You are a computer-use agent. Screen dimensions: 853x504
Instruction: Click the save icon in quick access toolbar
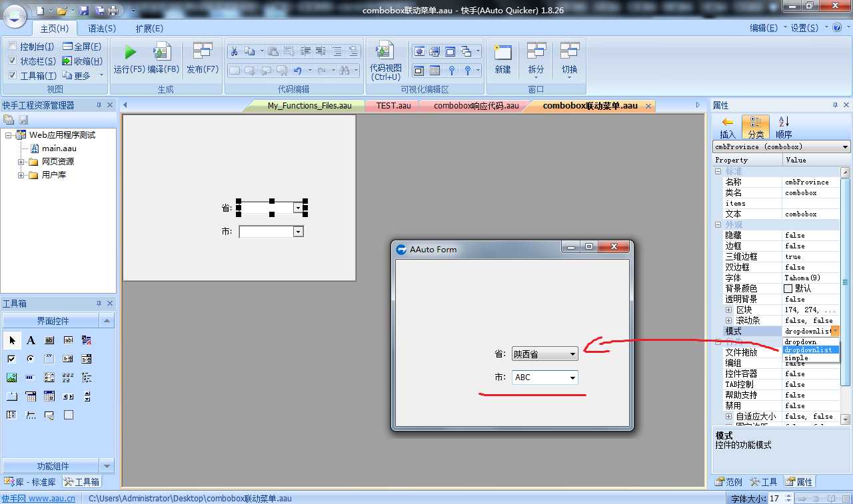[x=83, y=11]
